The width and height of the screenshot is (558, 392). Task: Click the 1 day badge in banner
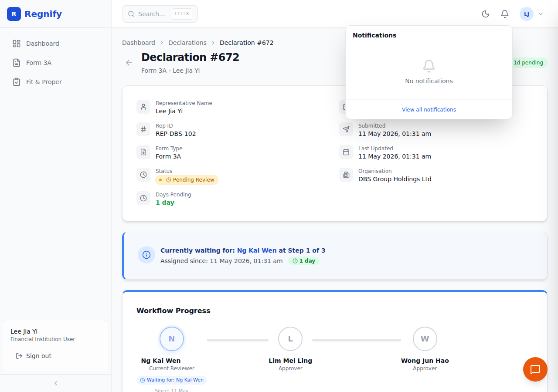pyautogui.click(x=304, y=261)
